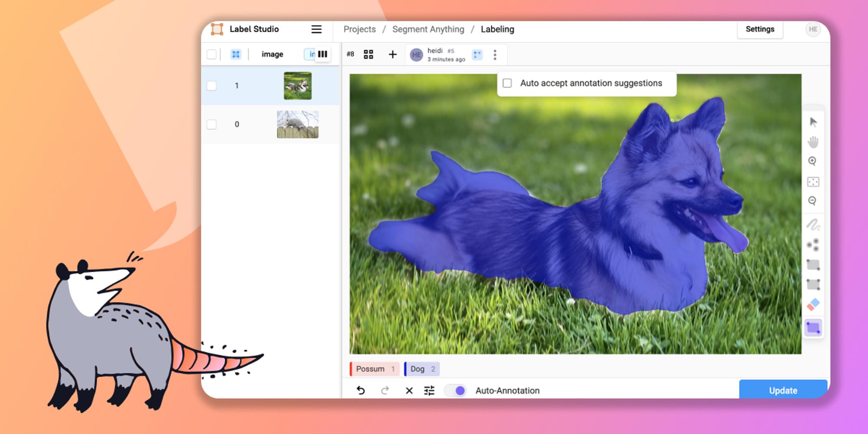Open the annotation settings sliders icon
Viewport: 868px width, 434px height.
pos(429,390)
